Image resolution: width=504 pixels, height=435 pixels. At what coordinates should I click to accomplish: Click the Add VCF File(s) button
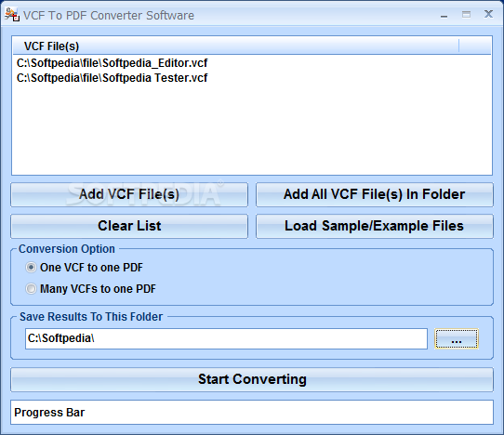click(129, 194)
